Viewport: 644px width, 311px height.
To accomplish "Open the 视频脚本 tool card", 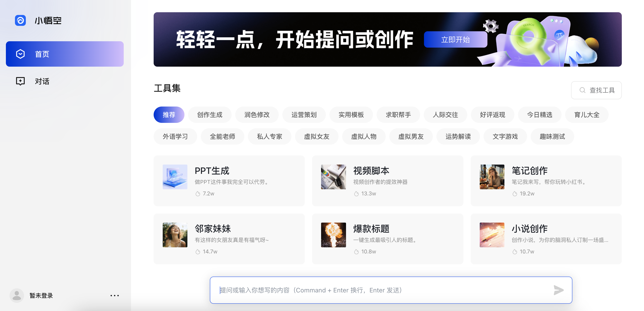I will click(x=387, y=181).
